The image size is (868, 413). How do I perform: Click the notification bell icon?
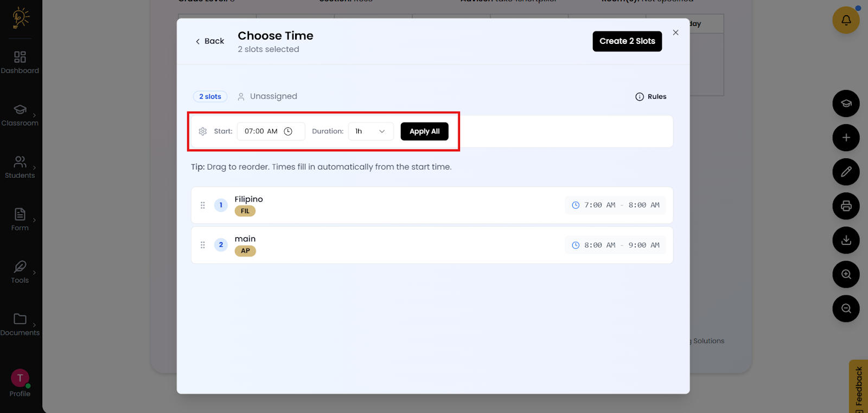[x=846, y=20]
